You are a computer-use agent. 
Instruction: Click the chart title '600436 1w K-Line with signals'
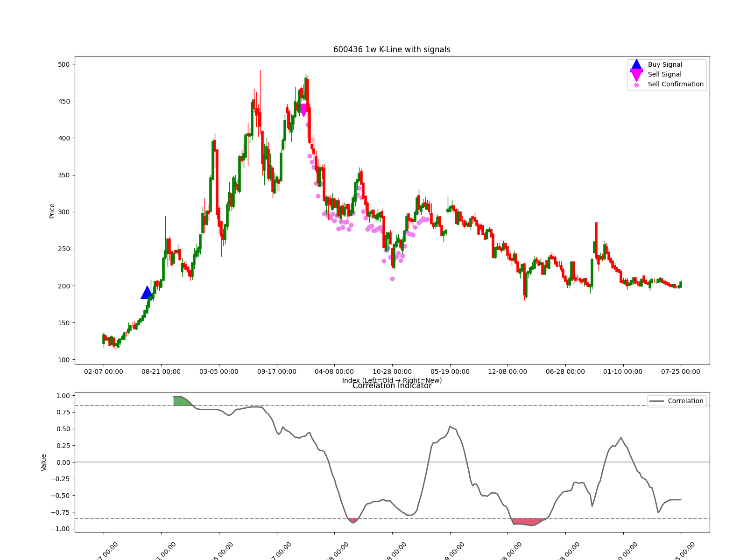[392, 49]
